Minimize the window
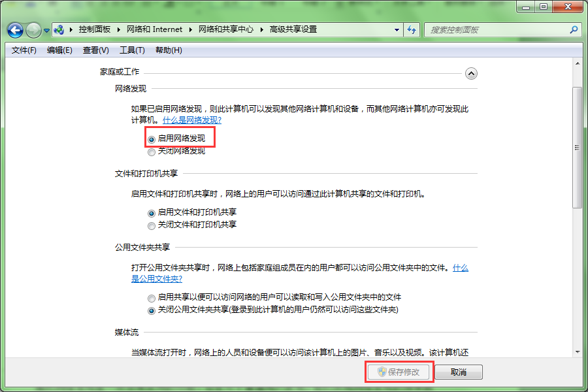588x392 pixels. [526, 7]
